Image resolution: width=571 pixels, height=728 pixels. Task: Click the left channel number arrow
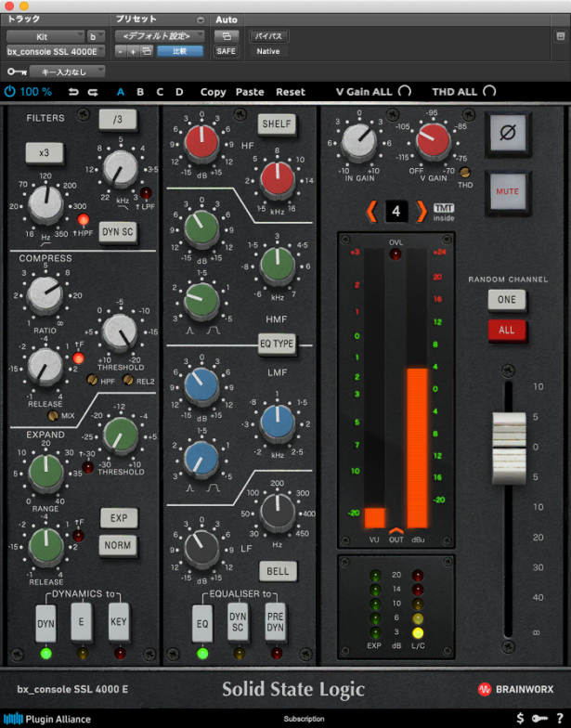pyautogui.click(x=371, y=212)
